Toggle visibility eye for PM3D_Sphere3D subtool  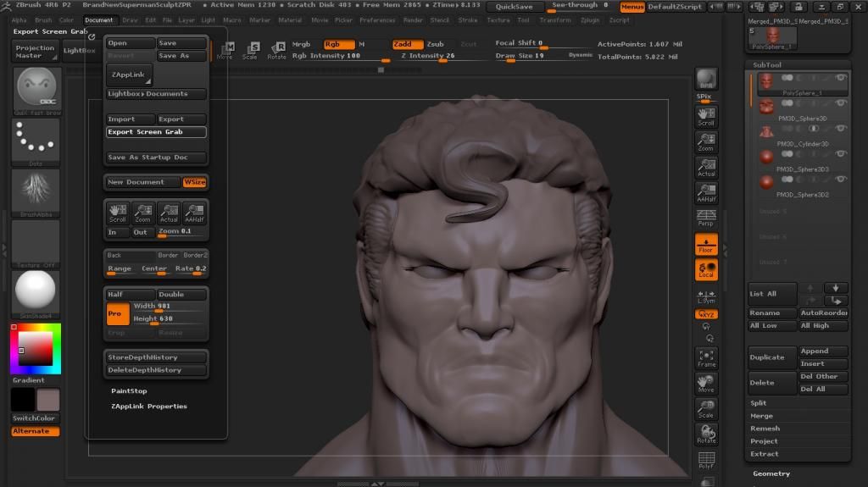840,103
